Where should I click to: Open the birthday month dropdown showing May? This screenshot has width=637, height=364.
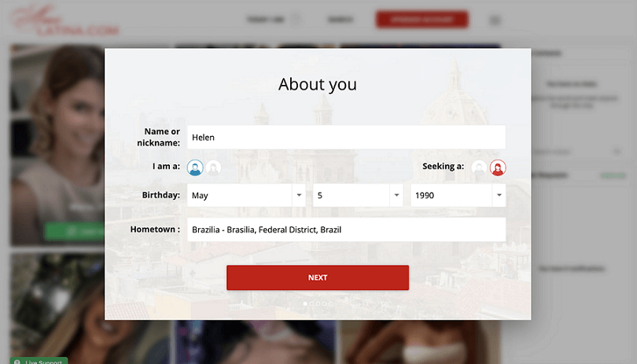246,196
